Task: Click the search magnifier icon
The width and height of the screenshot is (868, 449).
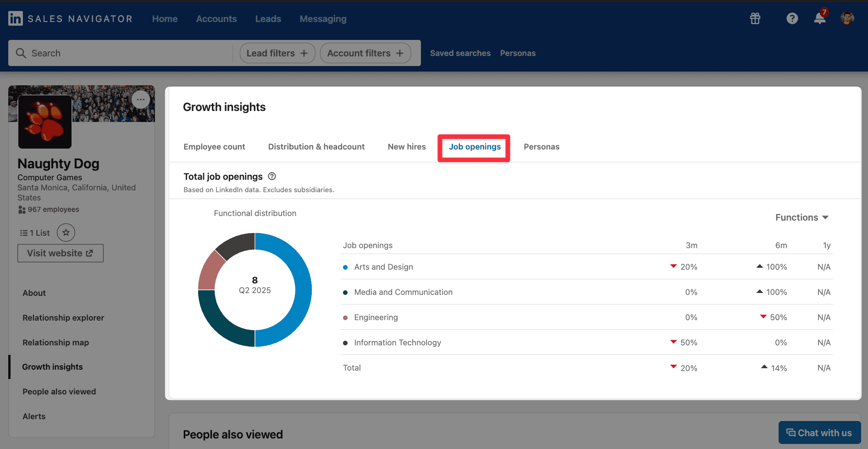Action: [21, 53]
